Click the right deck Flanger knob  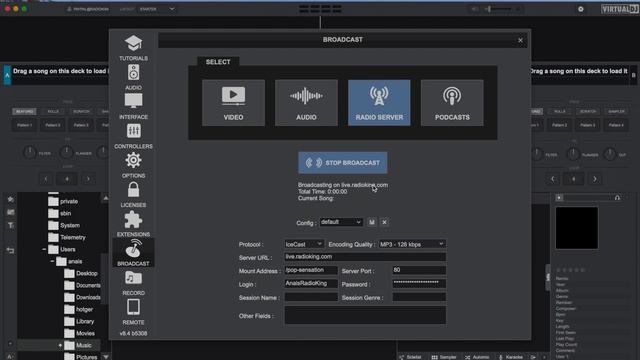click(573, 154)
